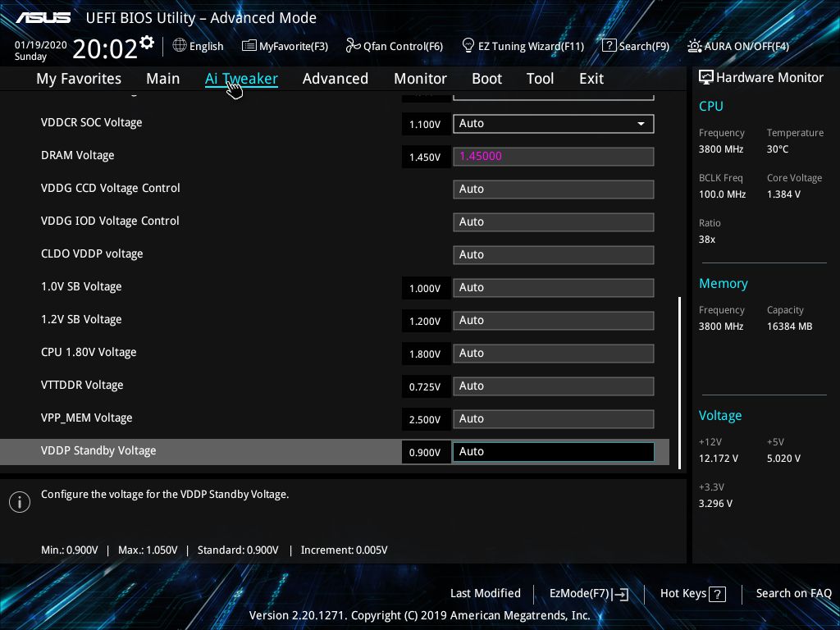840x630 pixels.
Task: Select the Ai Tweaker tab
Action: [x=241, y=79]
